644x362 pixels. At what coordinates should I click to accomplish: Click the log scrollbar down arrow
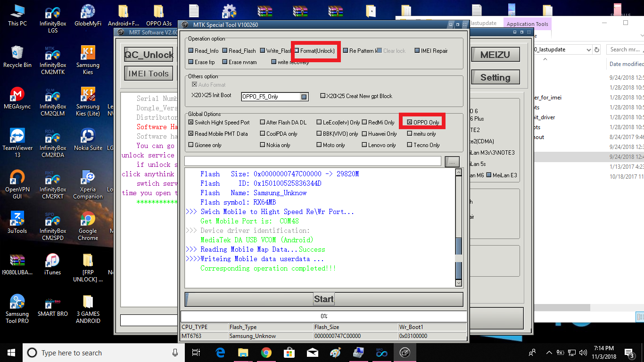pos(458,283)
